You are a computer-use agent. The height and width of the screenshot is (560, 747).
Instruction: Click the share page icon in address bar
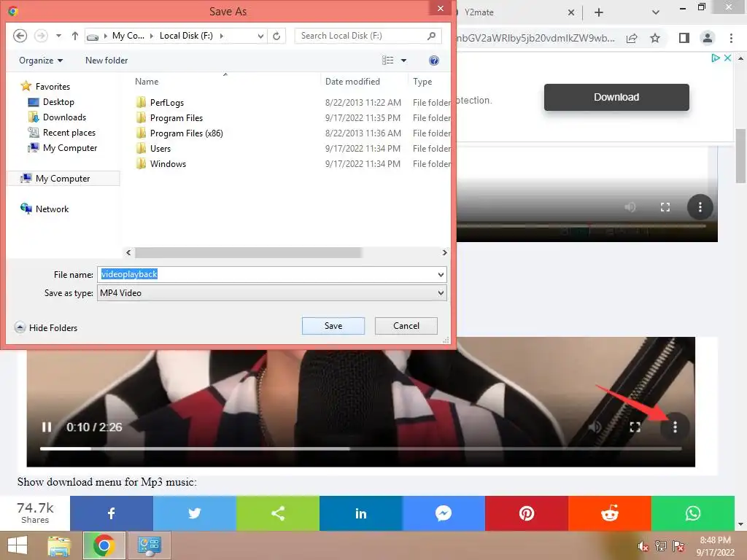point(632,38)
